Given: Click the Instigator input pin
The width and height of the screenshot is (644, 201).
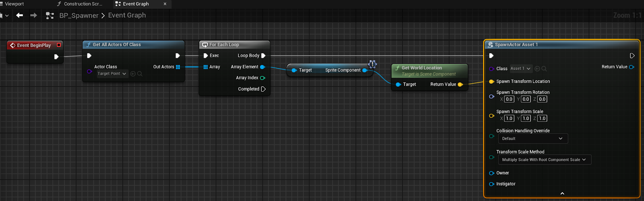Looking at the screenshot, I should [x=491, y=184].
